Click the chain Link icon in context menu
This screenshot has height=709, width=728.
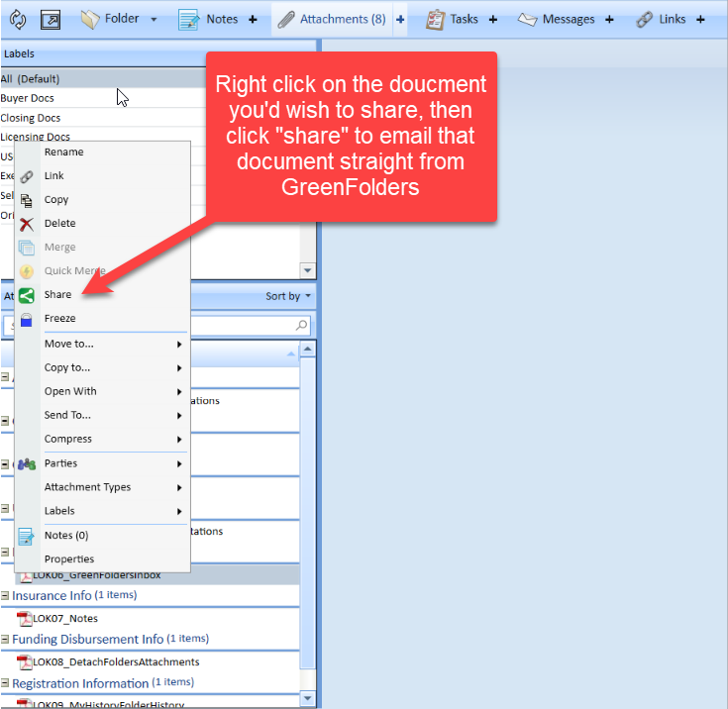point(27,176)
